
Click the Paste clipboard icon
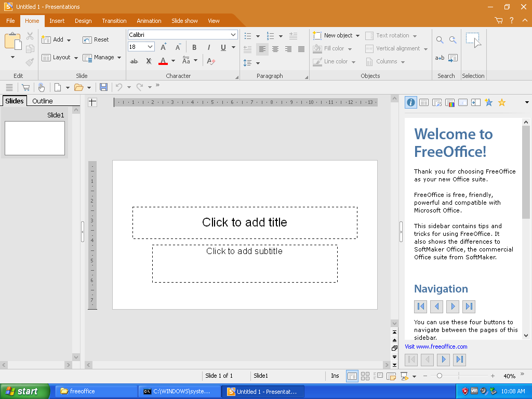[13, 42]
